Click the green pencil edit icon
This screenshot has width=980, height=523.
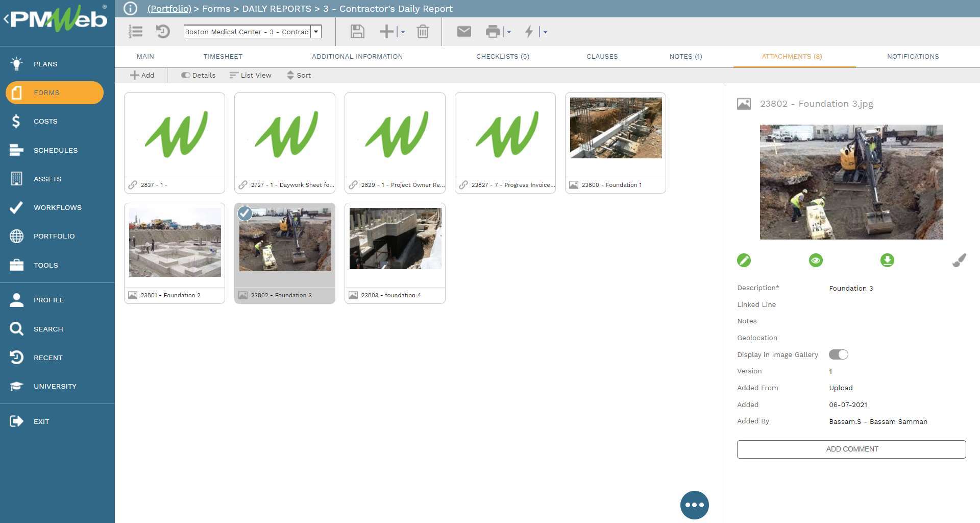pyautogui.click(x=744, y=260)
